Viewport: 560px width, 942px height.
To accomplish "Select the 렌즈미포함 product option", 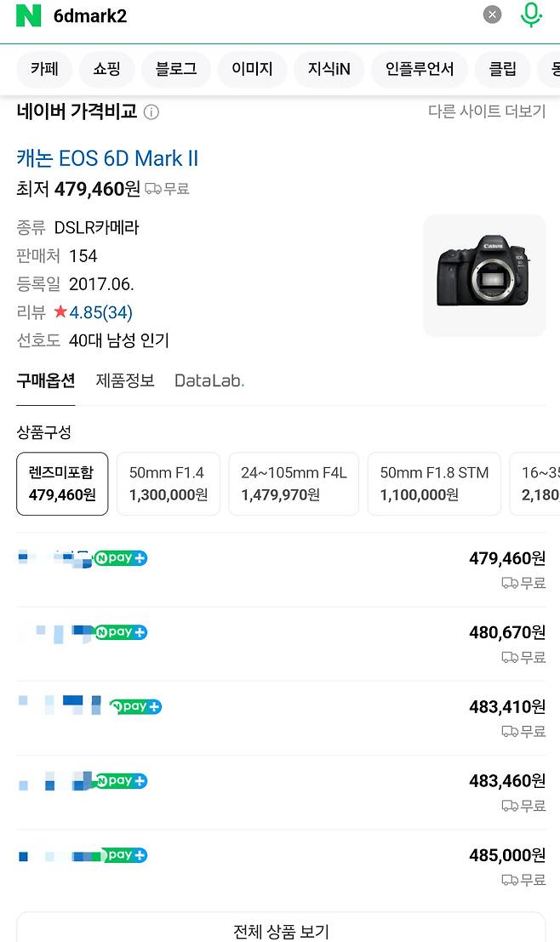I will click(62, 483).
